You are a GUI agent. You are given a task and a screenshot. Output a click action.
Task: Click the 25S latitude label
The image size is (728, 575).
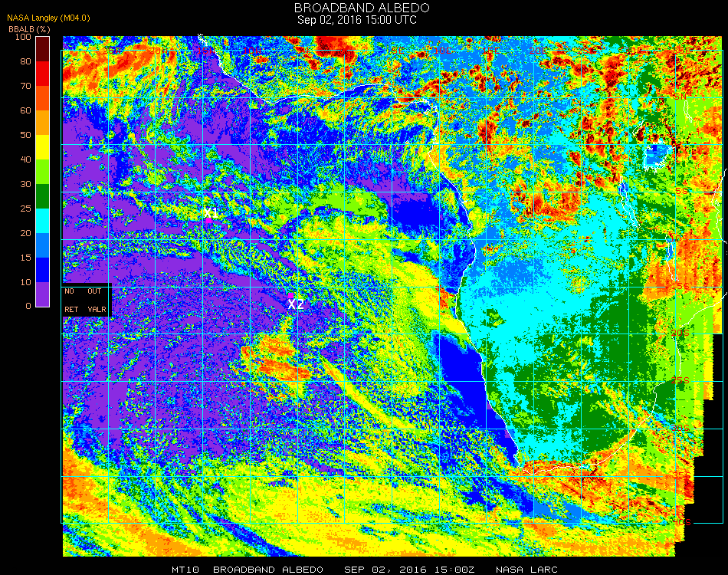click(680, 380)
